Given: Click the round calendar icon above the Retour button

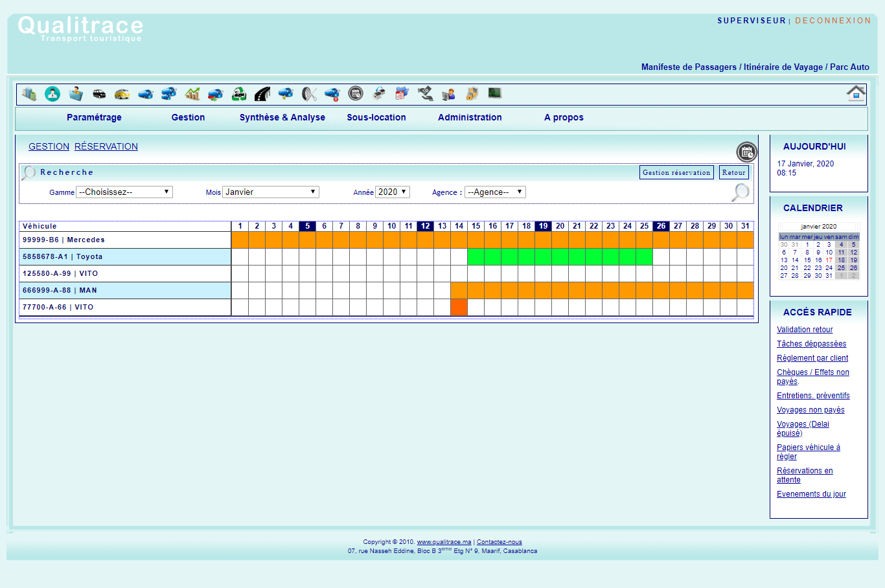Looking at the screenshot, I should 746,152.
